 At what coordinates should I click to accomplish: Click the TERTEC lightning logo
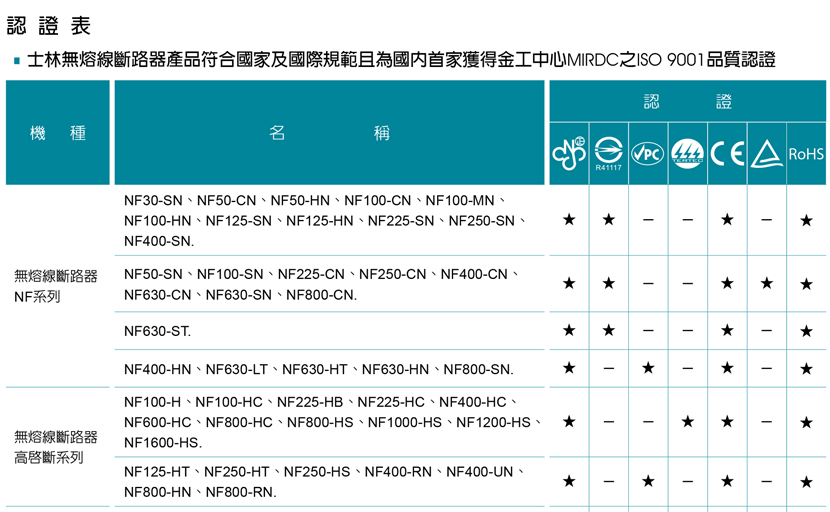click(688, 154)
